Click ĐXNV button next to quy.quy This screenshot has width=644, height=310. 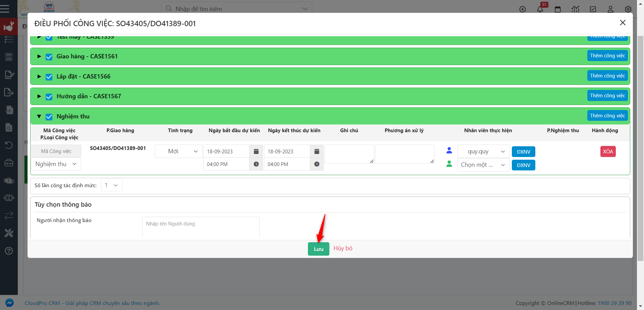point(523,152)
